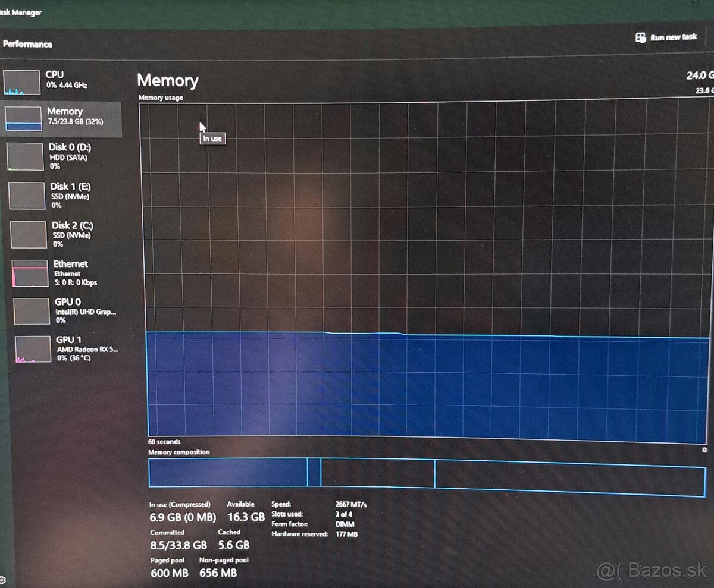Click the Run new task icon
The height and width of the screenshot is (588, 714).
tap(640, 37)
